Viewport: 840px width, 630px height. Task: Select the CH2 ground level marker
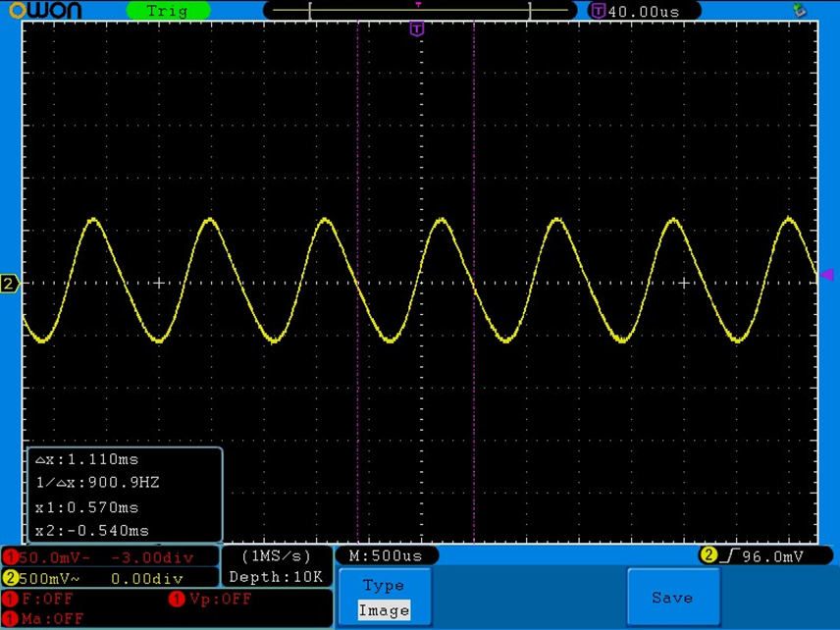10,283
